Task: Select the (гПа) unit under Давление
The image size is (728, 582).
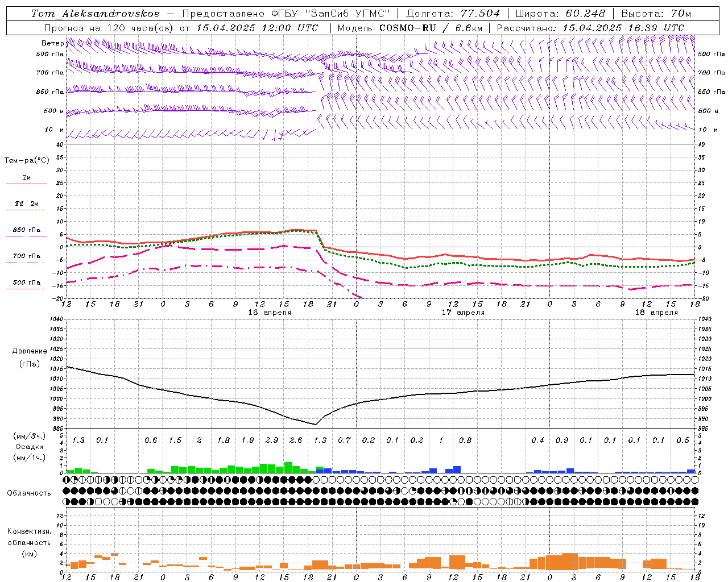Action: [x=29, y=364]
